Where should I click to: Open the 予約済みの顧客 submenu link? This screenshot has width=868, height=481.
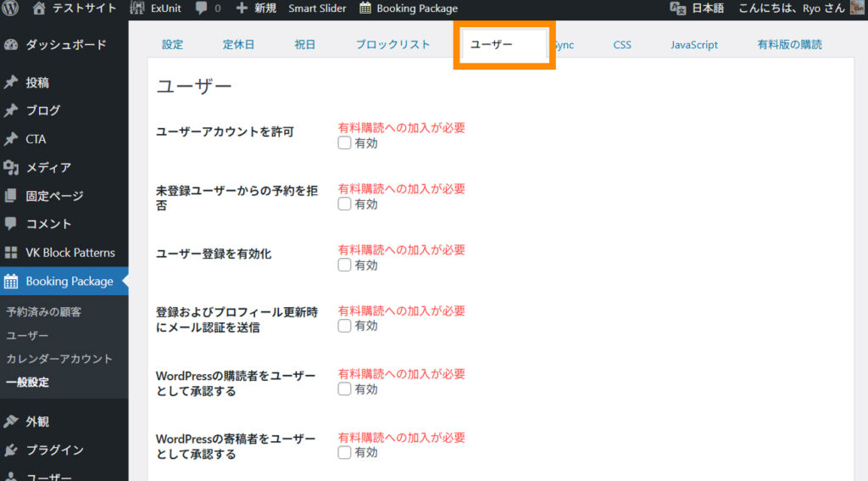44,312
